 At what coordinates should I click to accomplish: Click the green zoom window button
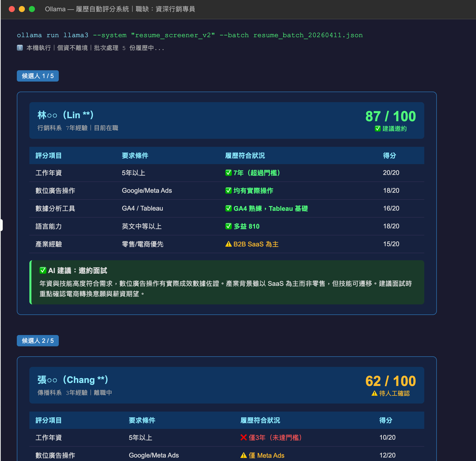click(x=32, y=9)
